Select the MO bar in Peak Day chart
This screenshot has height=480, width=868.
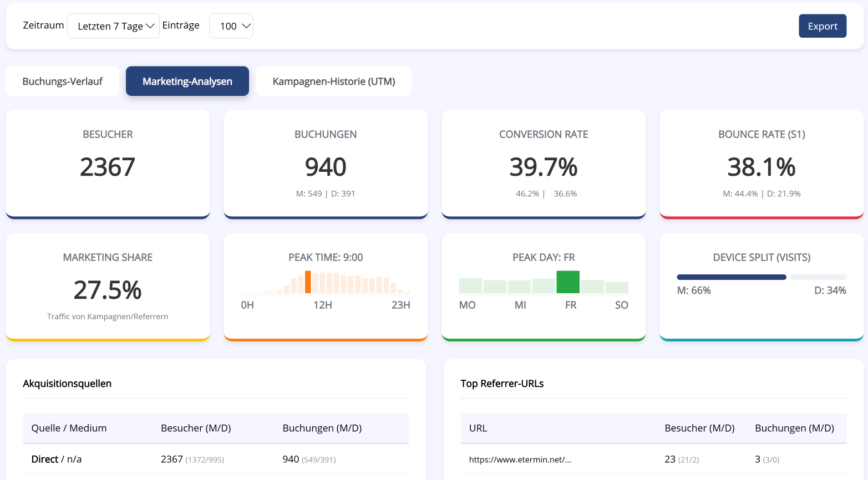470,285
